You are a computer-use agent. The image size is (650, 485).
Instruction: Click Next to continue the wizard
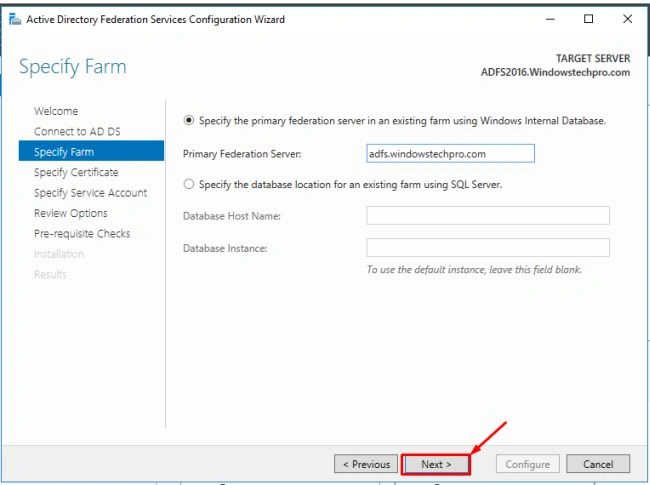(x=436, y=464)
